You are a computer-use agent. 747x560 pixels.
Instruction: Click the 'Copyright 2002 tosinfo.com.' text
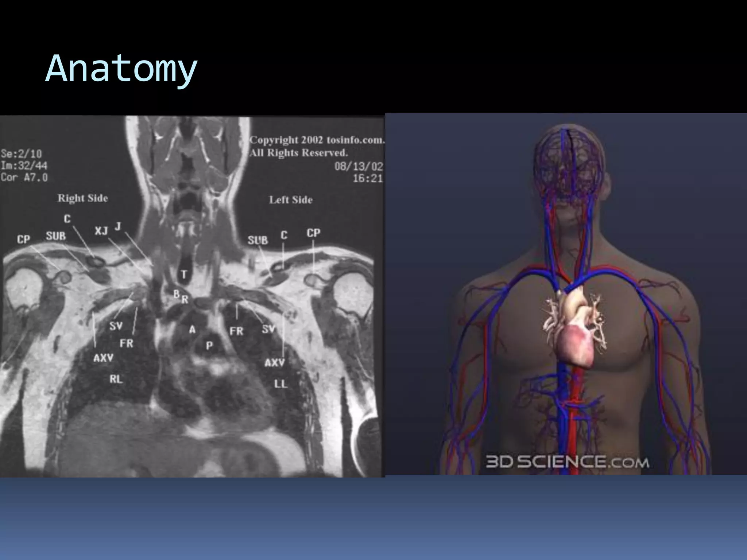(317, 140)
